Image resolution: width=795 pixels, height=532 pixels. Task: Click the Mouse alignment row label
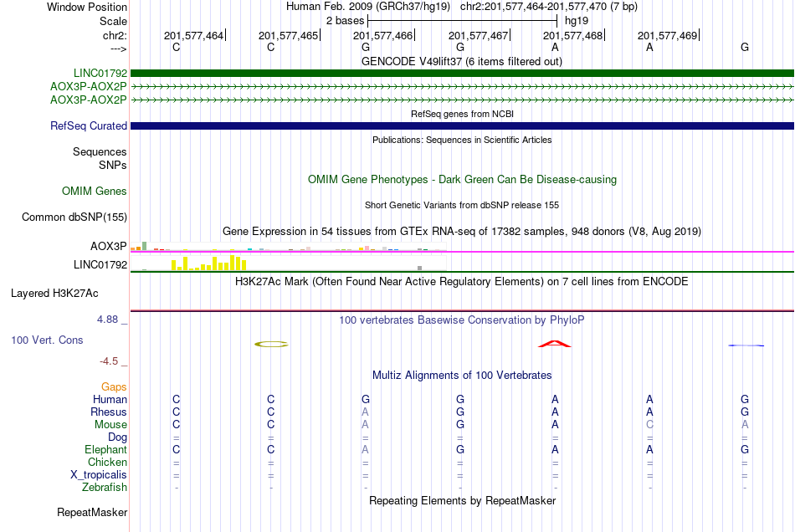110,425
